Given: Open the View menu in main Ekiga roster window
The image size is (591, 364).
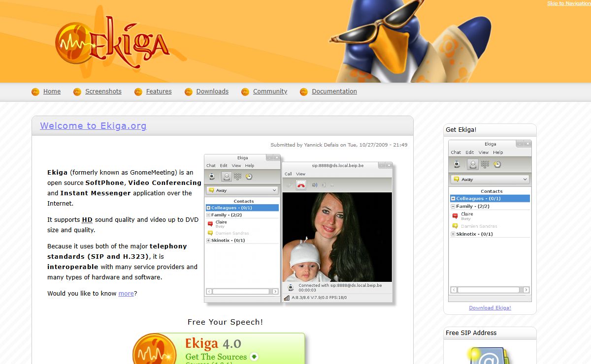Looking at the screenshot, I should pos(236,166).
